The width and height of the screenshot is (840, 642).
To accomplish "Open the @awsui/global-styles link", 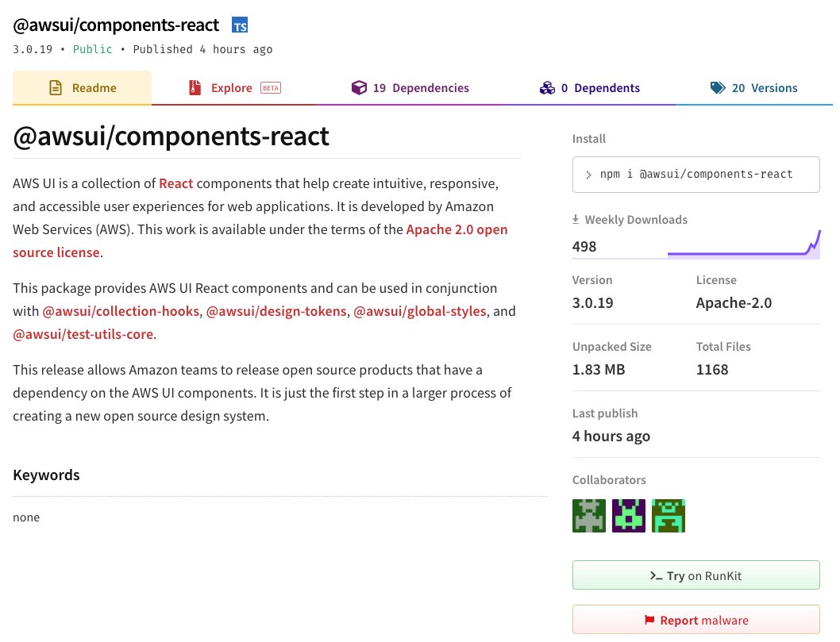I will pos(420,311).
